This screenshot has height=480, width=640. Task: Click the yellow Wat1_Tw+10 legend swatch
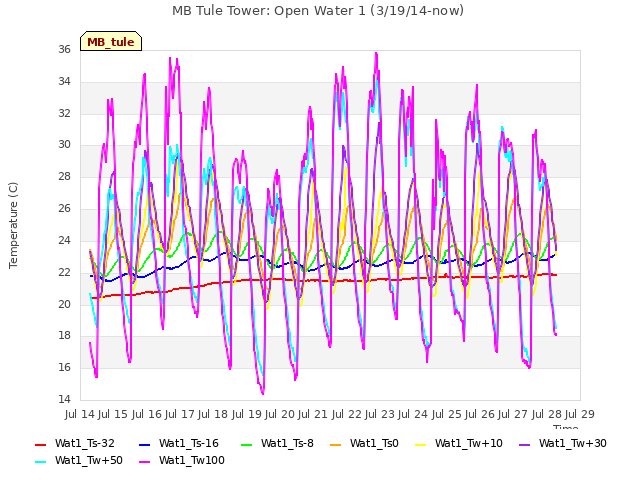coord(421,444)
